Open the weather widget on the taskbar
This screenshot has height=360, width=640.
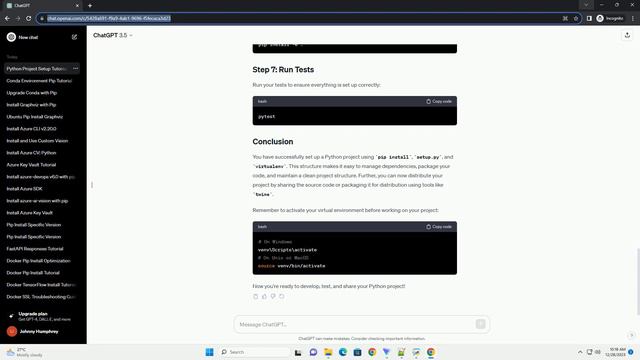[x=24, y=352]
